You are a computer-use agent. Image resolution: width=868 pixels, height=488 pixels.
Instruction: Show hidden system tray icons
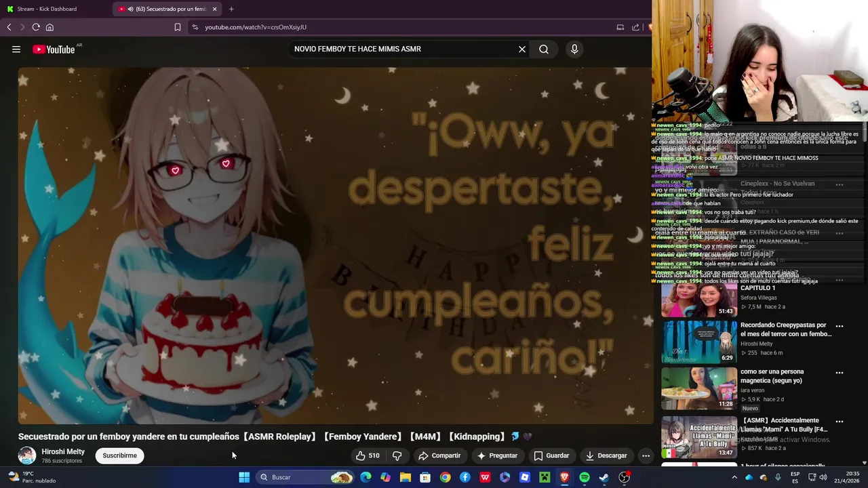pos(734,477)
